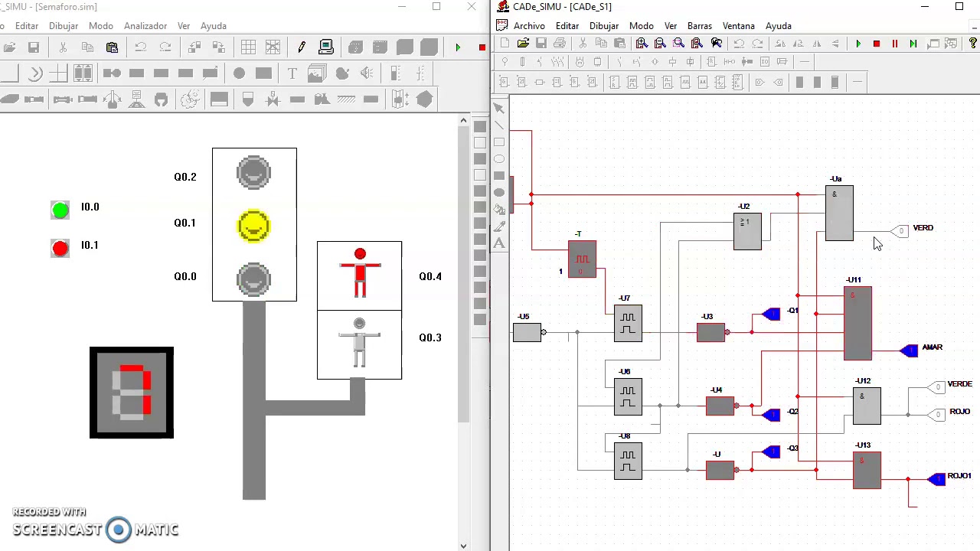The height and width of the screenshot is (551, 980).
Task: Select the tank component icon in PC_SIMU
Action: coord(248,99)
